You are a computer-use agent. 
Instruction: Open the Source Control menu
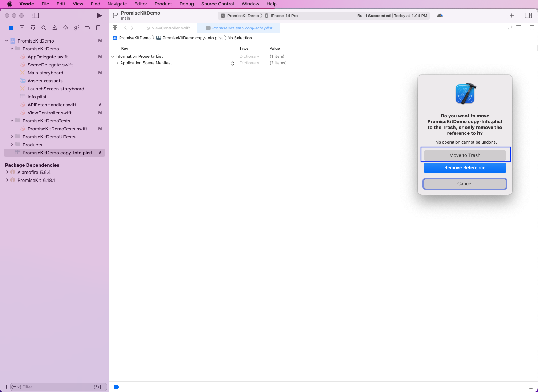(x=218, y=4)
